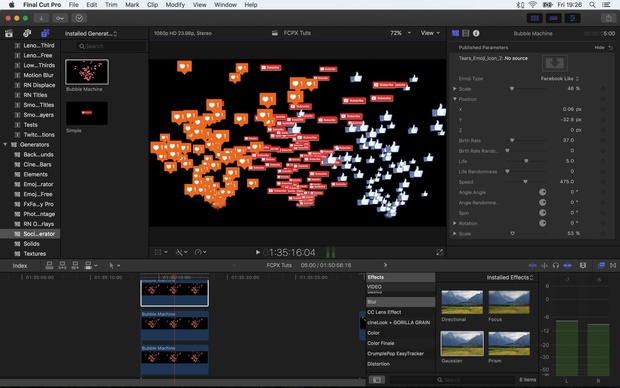Adjust the Birth Rate slider
Viewport: 620px width, 388px height.
tap(512, 140)
